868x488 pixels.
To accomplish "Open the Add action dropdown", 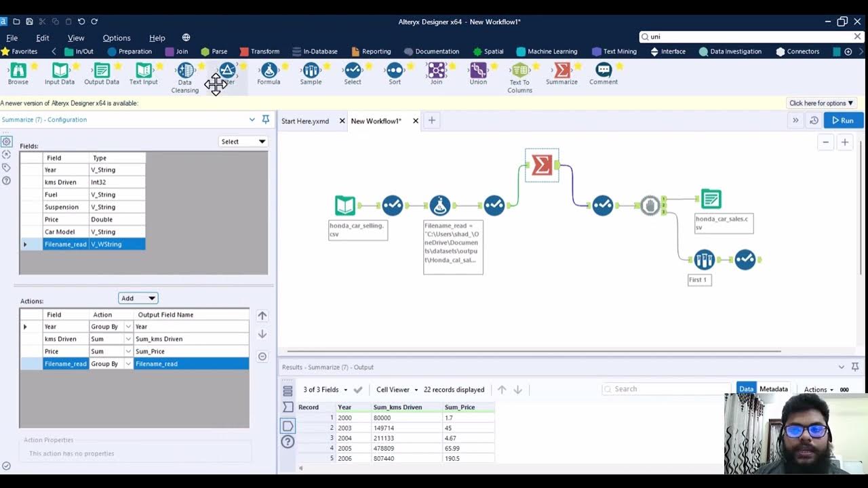I will tap(138, 298).
